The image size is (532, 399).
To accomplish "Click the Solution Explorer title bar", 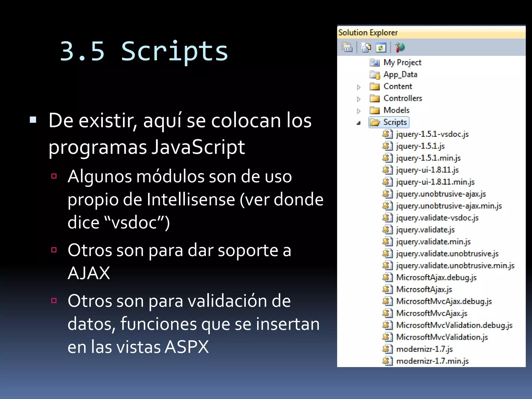I will click(431, 33).
